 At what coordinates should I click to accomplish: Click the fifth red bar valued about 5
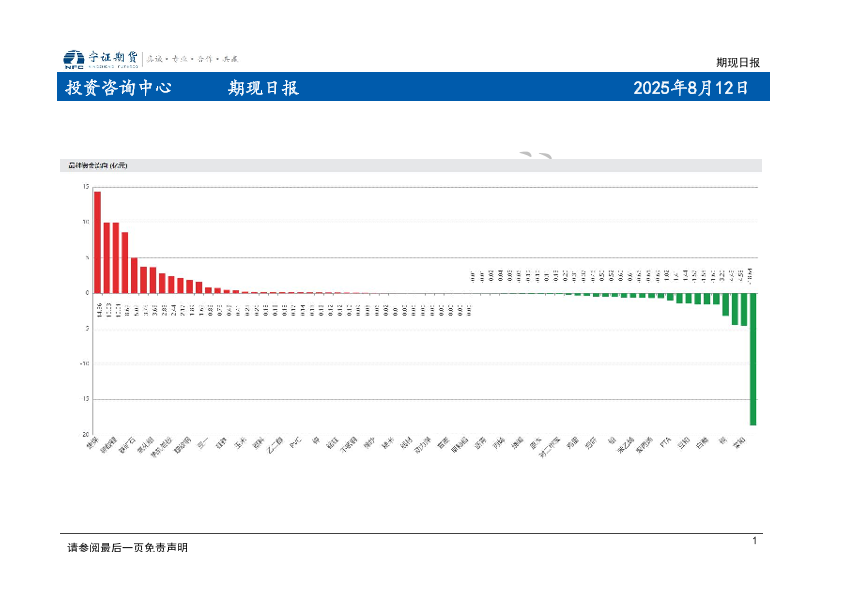point(134,275)
